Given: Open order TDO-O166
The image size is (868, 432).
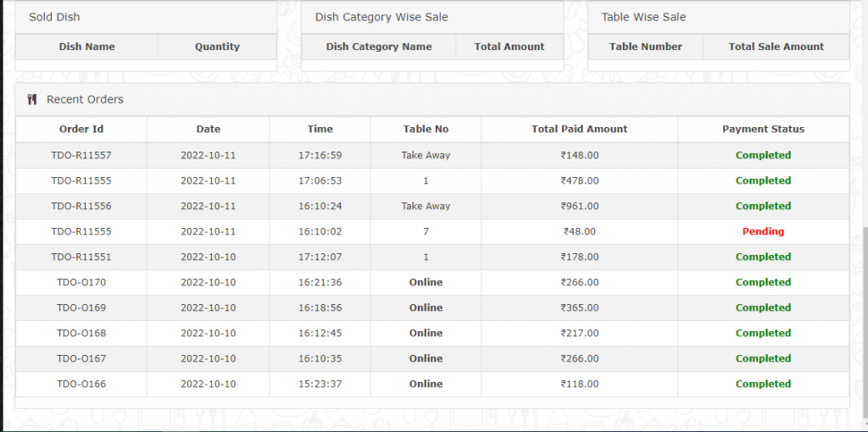Looking at the screenshot, I should 81,384.
